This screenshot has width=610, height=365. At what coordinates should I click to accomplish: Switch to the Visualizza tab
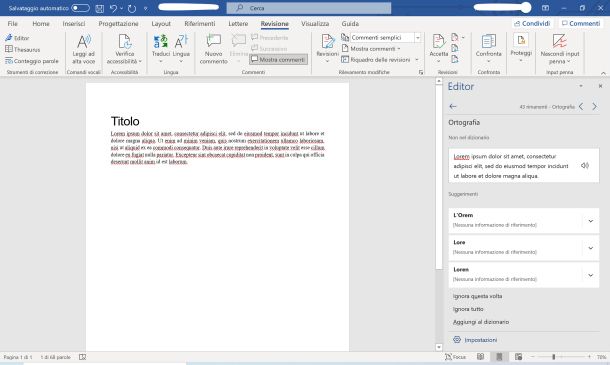pos(315,24)
